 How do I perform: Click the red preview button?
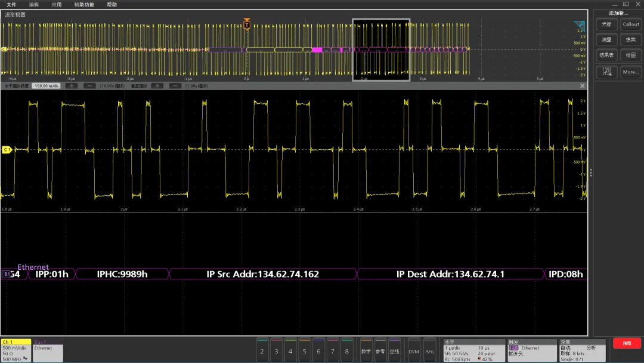[x=627, y=343]
